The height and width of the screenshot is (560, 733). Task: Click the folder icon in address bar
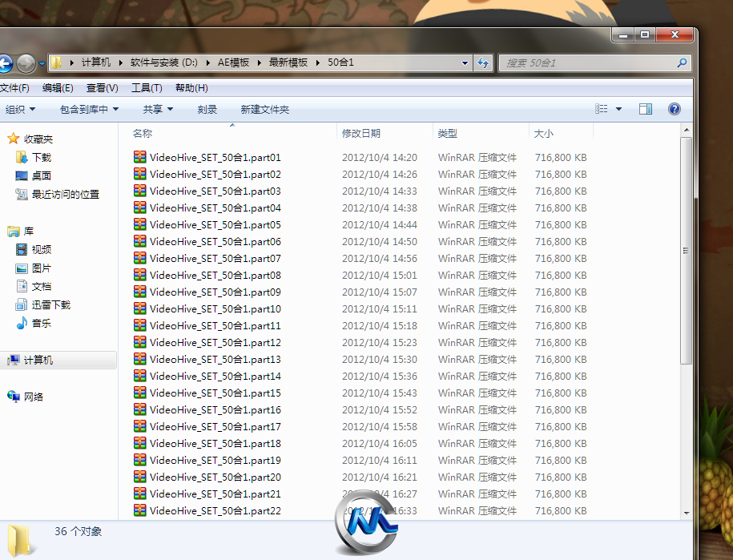(56, 62)
